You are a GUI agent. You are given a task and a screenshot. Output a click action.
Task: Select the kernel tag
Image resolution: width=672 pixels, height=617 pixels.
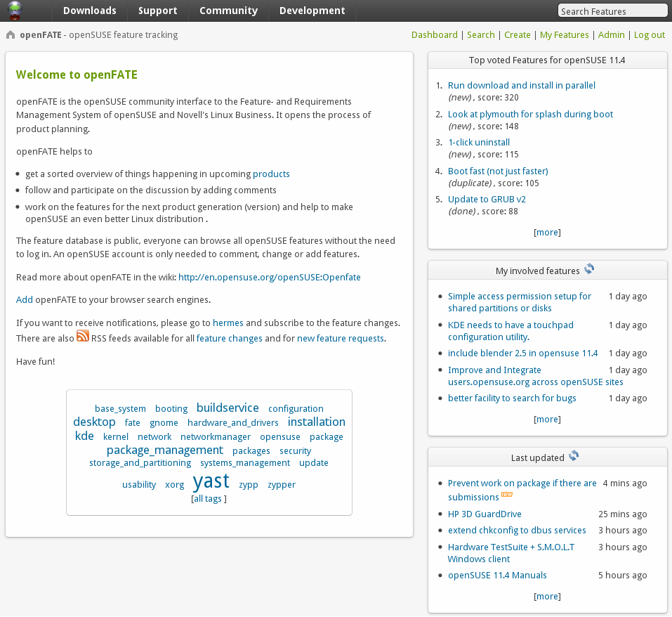[x=116, y=437]
